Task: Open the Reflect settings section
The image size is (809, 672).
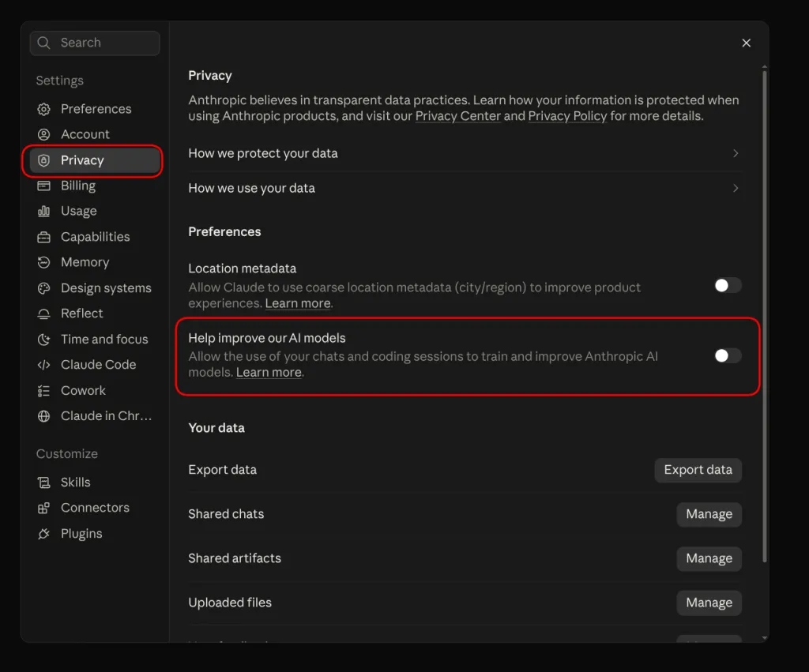Action: tap(95, 313)
